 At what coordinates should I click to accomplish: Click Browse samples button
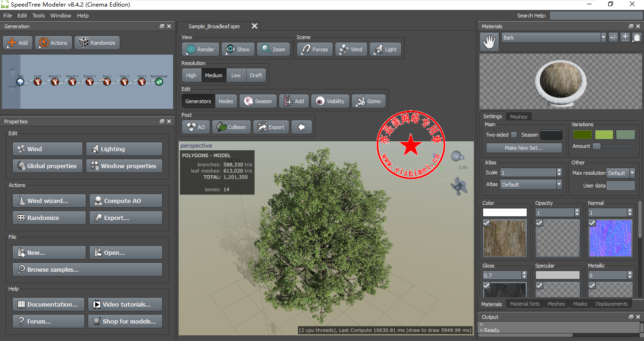88,269
